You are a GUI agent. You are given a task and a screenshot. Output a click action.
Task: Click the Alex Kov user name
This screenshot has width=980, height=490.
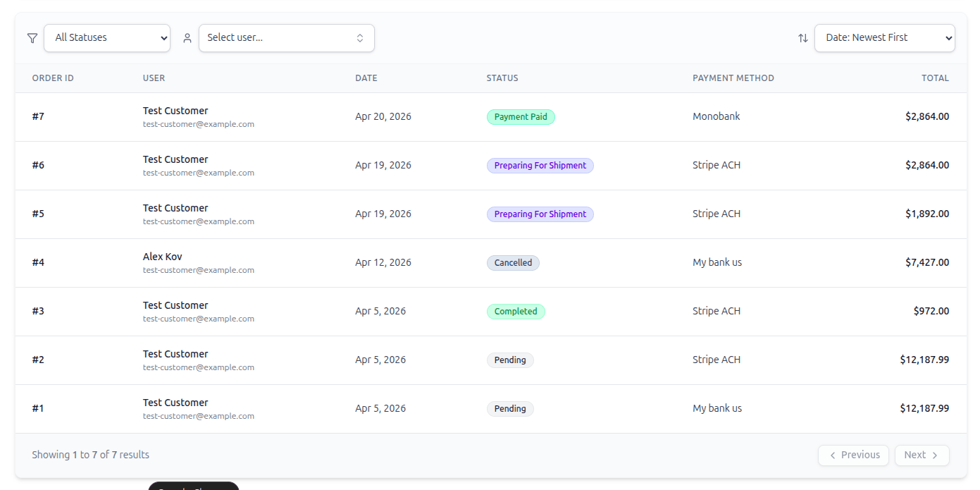pos(163,257)
